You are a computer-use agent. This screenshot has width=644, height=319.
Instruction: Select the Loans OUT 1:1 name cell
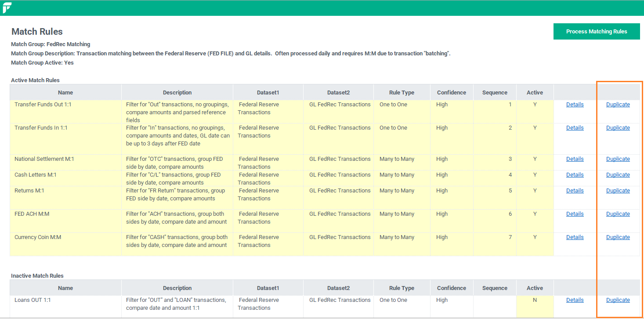coord(65,306)
